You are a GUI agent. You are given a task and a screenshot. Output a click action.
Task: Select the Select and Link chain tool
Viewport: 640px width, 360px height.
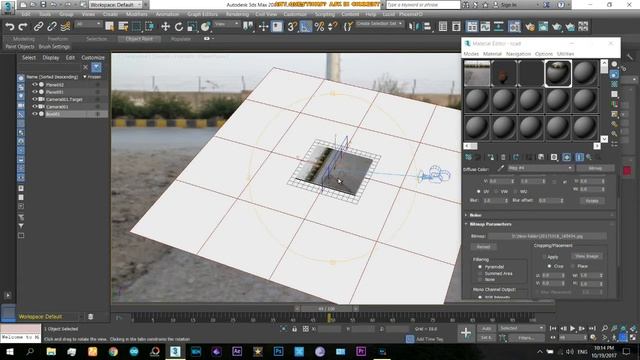coord(38,27)
